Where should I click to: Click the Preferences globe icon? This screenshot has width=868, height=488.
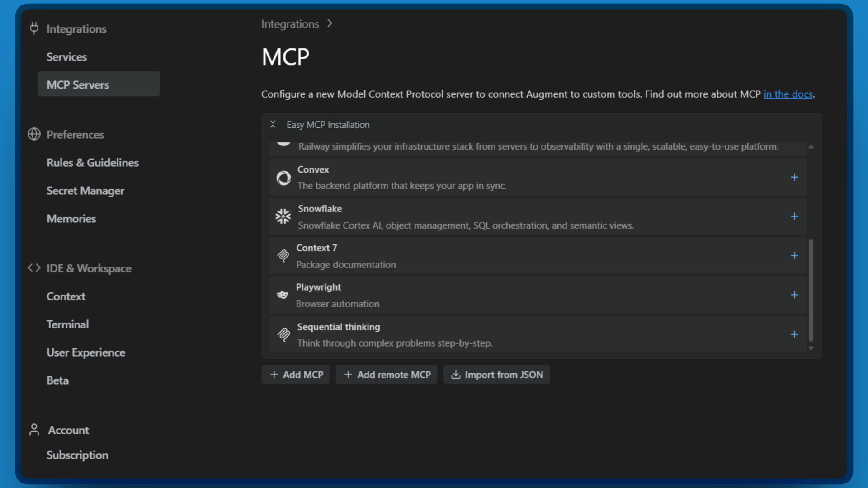coord(34,134)
